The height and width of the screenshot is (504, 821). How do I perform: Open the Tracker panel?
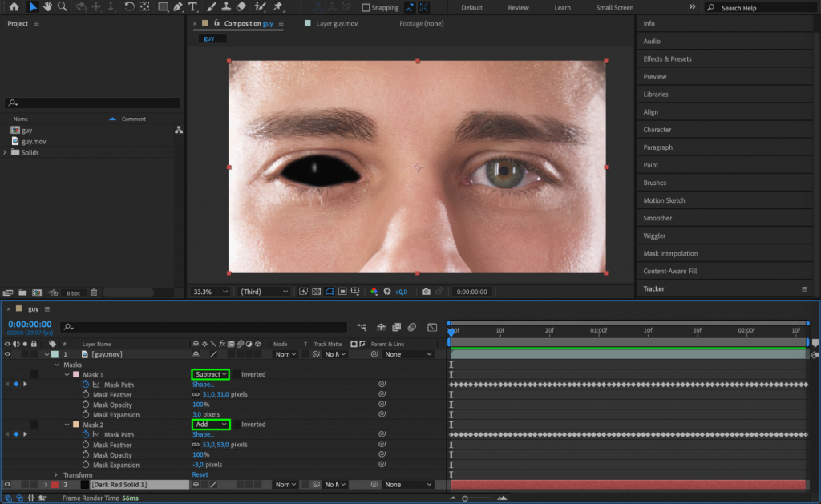click(x=657, y=288)
